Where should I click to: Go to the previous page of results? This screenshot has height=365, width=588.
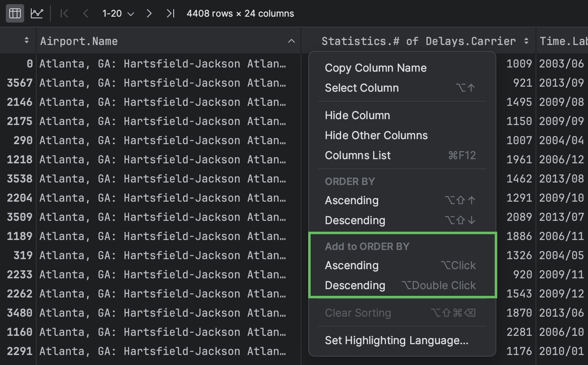point(85,13)
